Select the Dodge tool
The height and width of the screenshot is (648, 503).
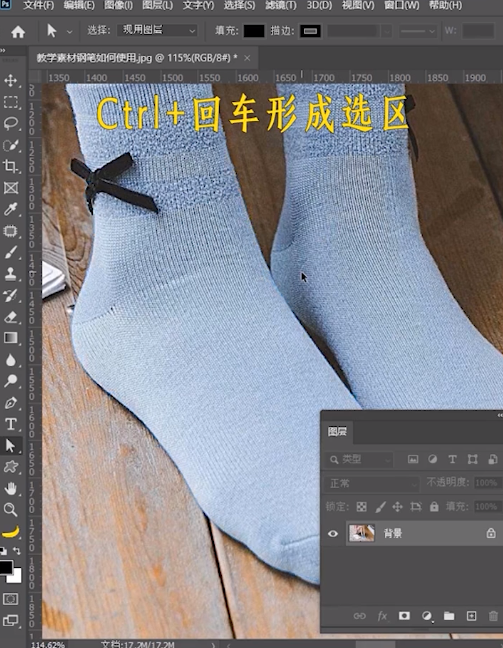(11, 381)
